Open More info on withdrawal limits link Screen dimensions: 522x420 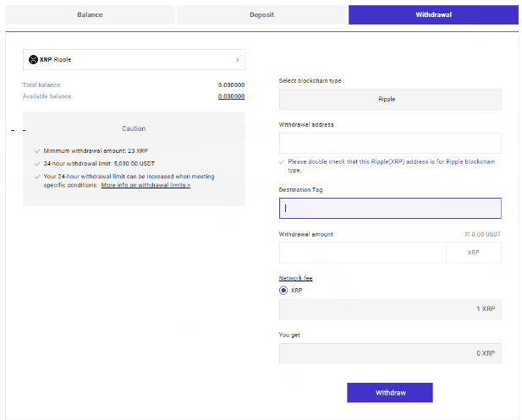tap(146, 185)
